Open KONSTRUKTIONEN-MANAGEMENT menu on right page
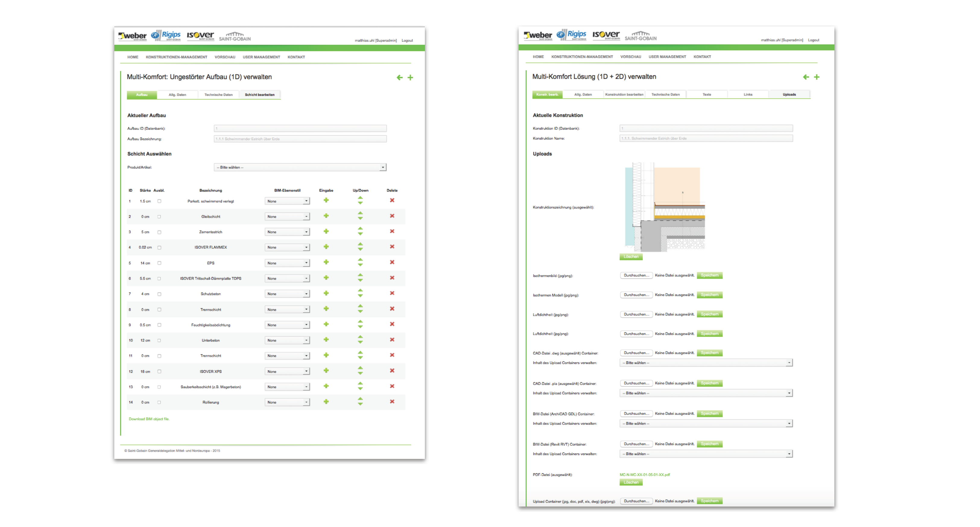Image resolution: width=980 pixels, height=527 pixels. coord(582,57)
